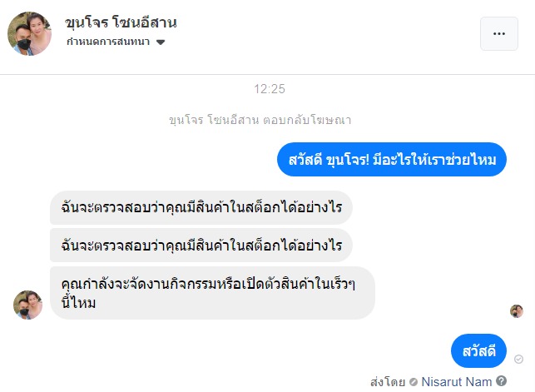
Task: Click the word โฆษณา in the ad notice
Action: coord(329,120)
